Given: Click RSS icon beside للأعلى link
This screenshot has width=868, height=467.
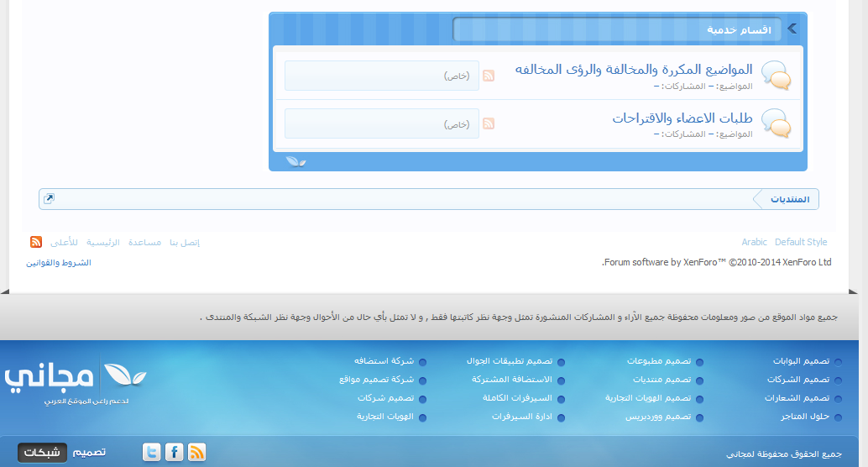Looking at the screenshot, I should coord(36,242).
